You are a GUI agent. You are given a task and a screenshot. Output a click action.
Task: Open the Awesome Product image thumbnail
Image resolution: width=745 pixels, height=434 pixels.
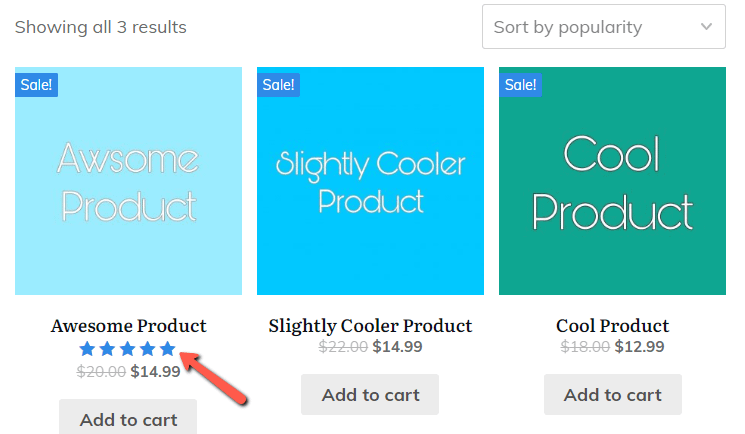(128, 181)
